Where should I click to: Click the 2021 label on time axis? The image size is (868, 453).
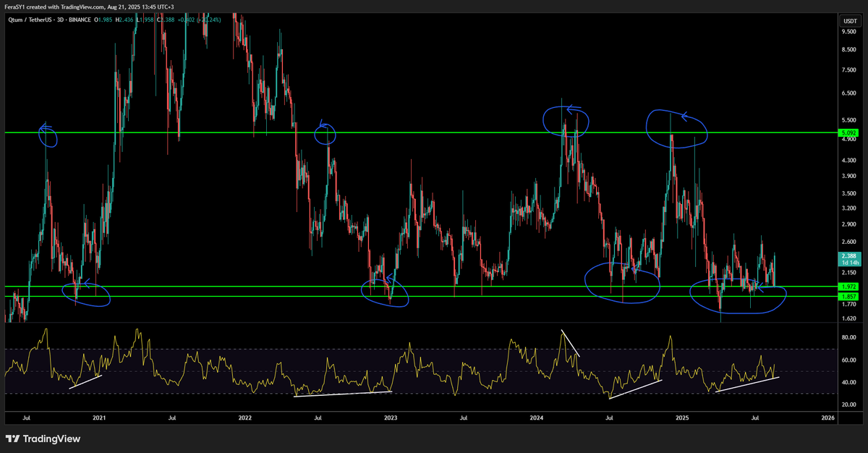click(x=99, y=418)
